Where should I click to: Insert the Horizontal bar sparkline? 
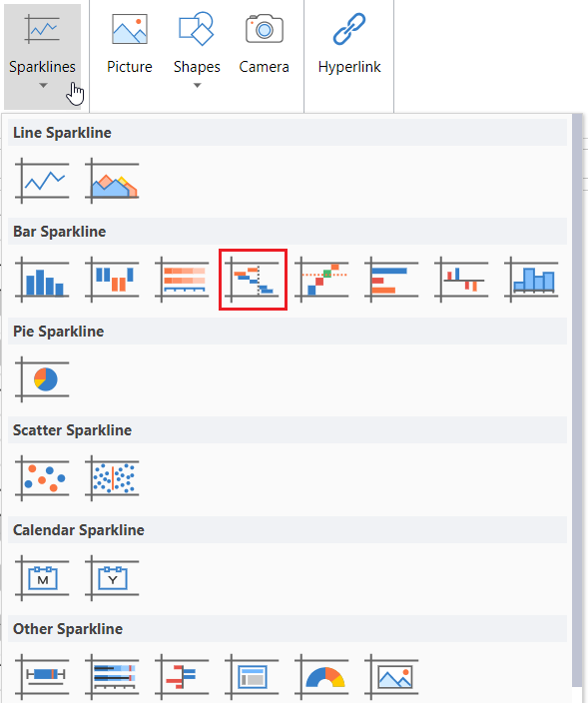[391, 280]
